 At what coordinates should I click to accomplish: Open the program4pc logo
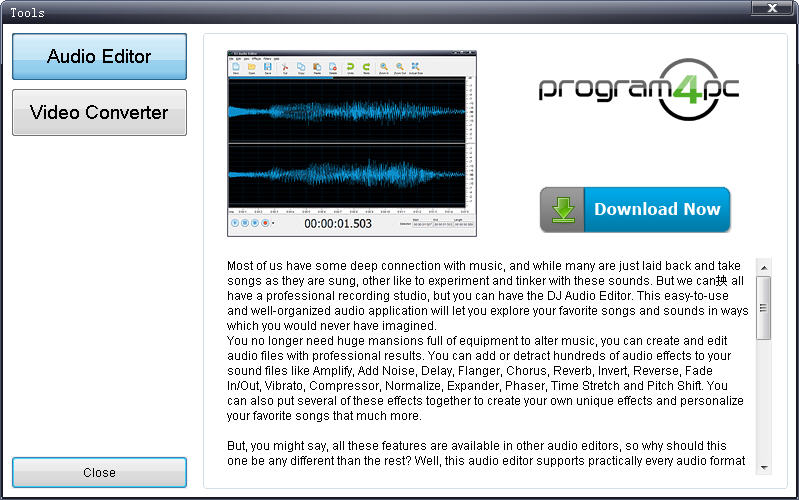(x=639, y=90)
